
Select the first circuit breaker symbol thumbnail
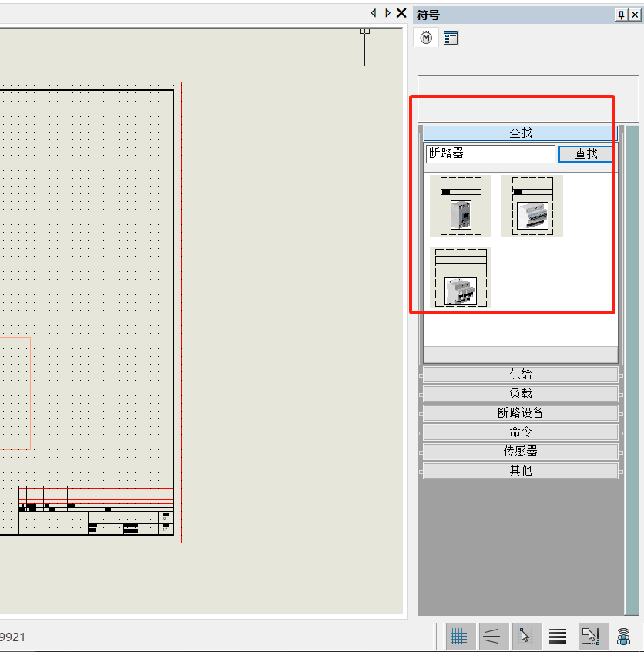point(461,206)
